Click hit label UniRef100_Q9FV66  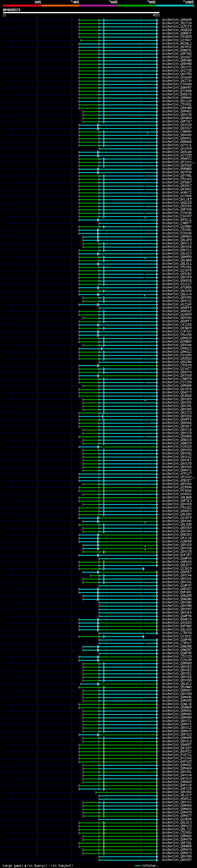point(177,54)
